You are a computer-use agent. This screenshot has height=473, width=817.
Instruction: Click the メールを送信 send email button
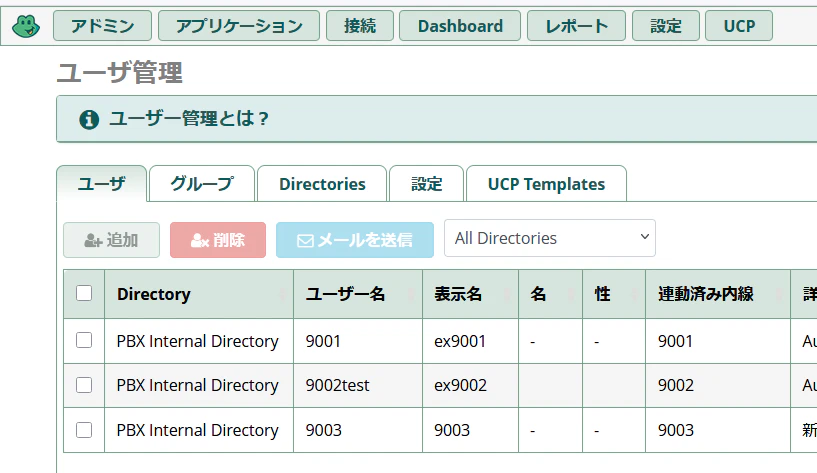[355, 240]
